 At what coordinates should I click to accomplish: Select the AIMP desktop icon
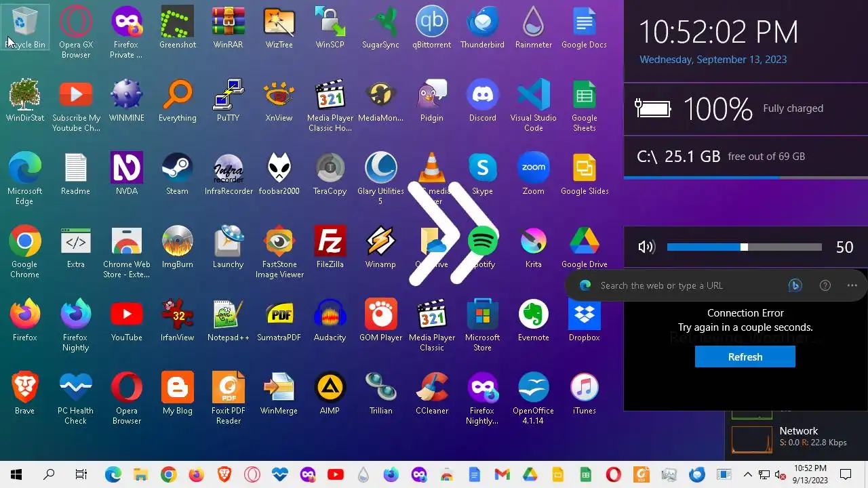pos(330,394)
